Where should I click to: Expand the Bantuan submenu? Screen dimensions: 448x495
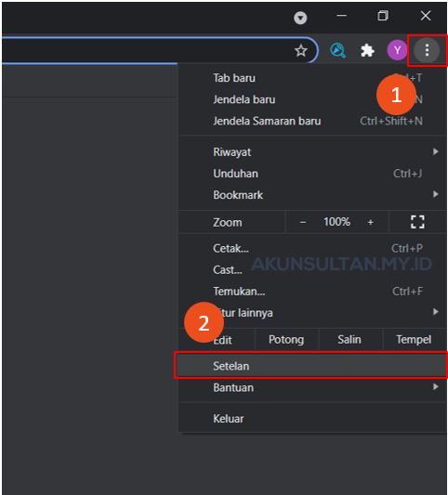tap(312, 387)
